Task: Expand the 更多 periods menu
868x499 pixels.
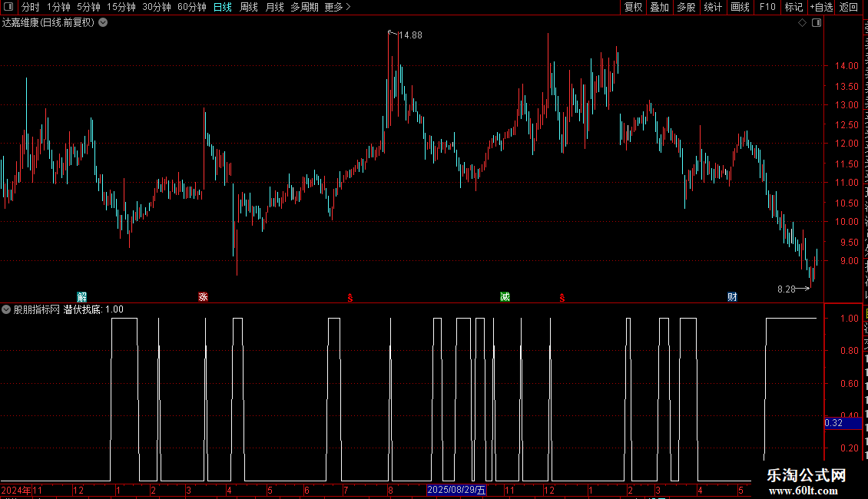Action: [x=338, y=7]
